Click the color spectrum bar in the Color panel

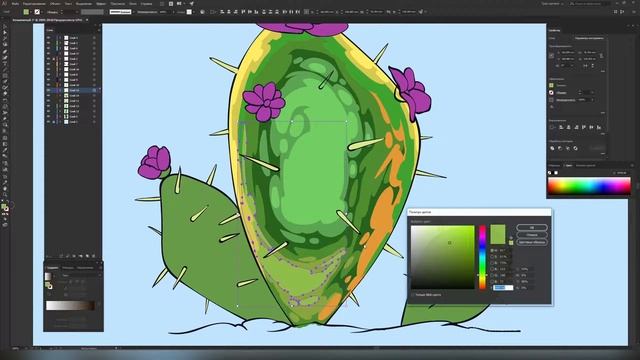pos(589,186)
